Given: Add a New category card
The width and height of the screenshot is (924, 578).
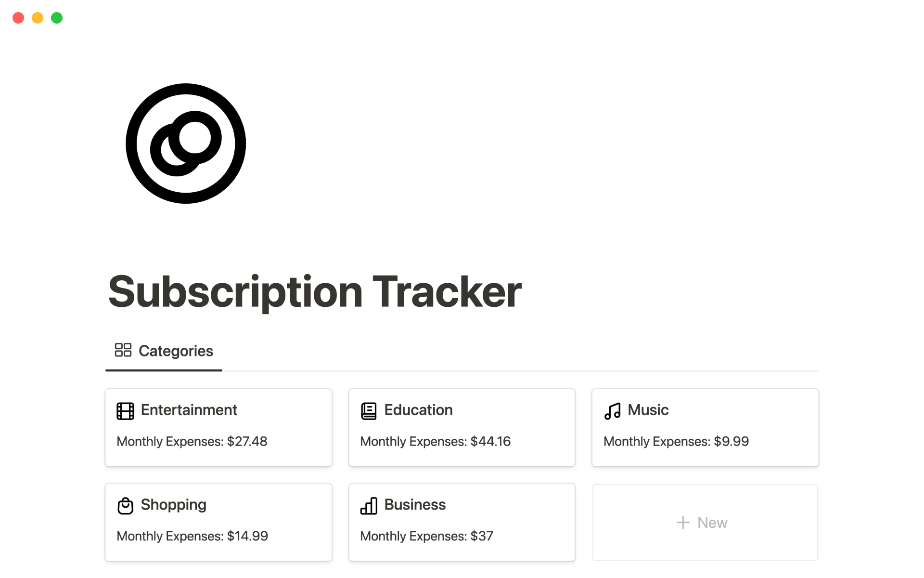Looking at the screenshot, I should [705, 523].
